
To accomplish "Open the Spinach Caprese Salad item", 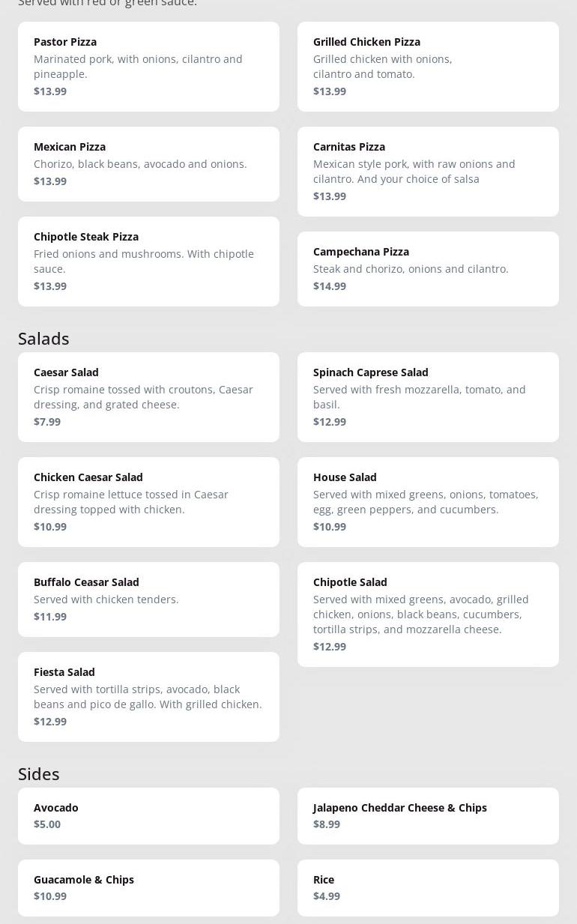I will 428,397.
